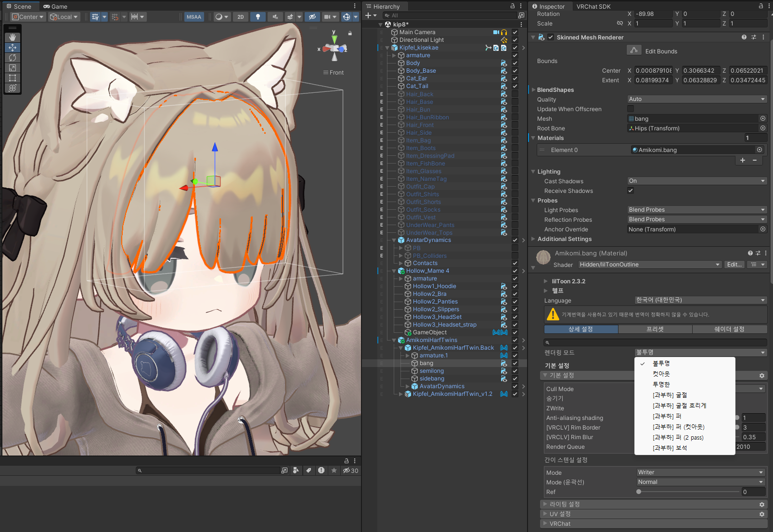Click Mesh object picker circle

tap(763, 118)
